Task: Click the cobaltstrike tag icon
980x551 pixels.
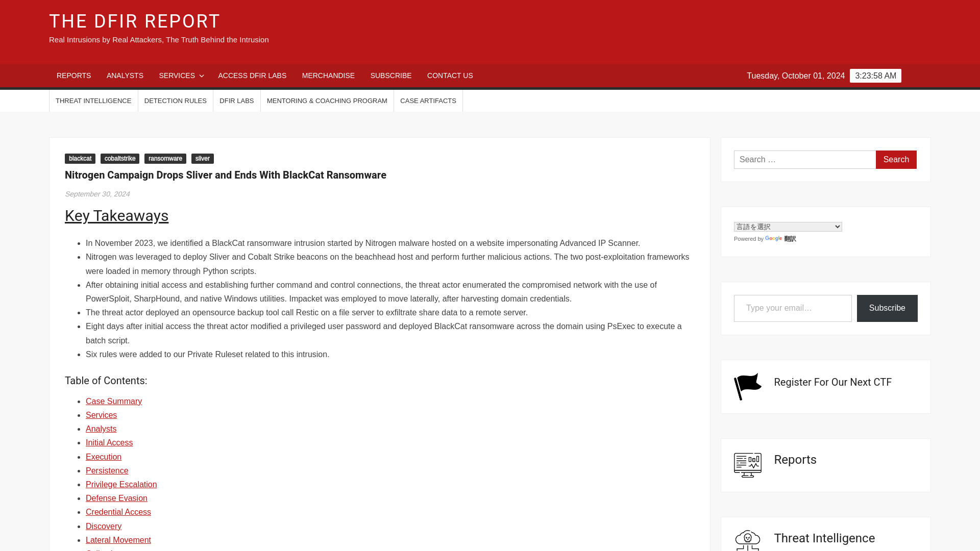Action: tap(119, 158)
